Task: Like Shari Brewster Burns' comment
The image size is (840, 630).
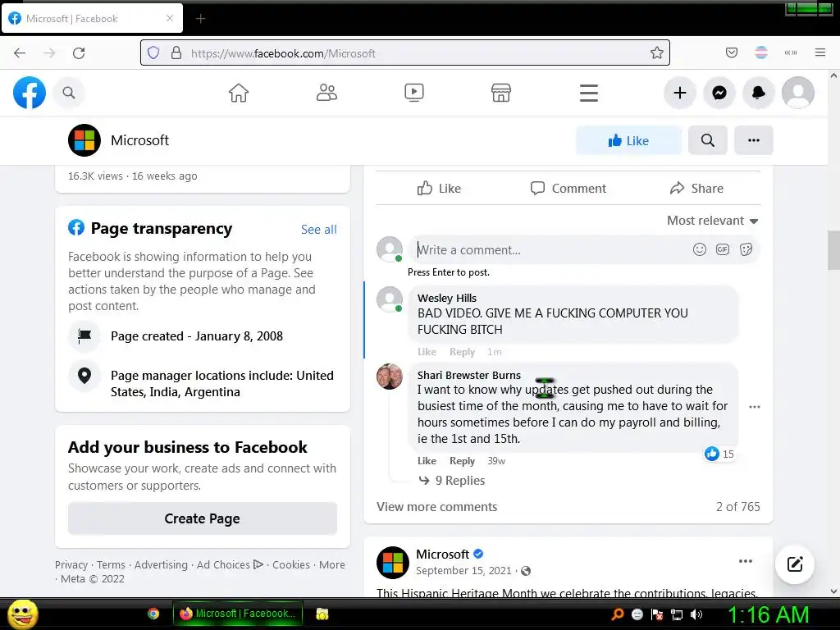Action: 427,461
